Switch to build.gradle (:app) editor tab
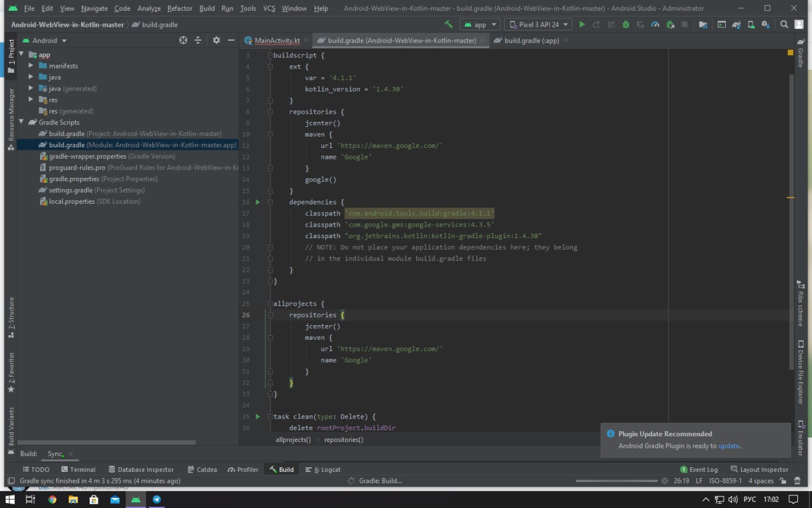Screen dimensions: 812x508 click(x=530, y=40)
